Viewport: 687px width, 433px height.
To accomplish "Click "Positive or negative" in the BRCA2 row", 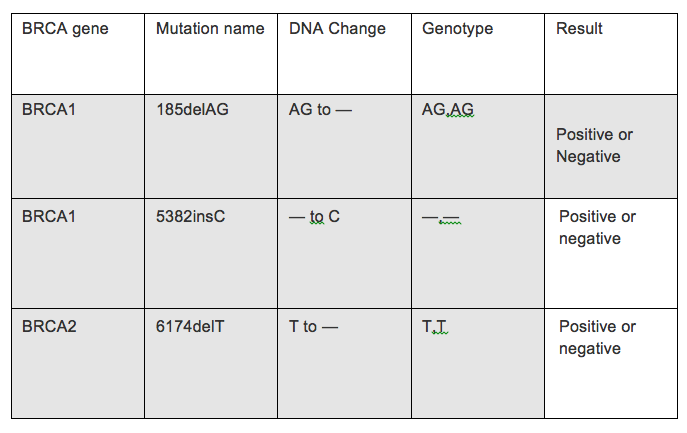I will [x=597, y=338].
